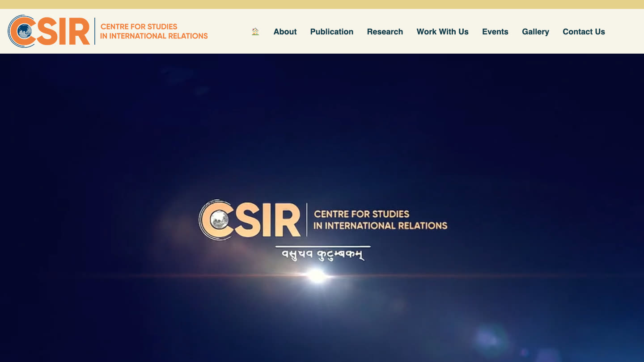Click the CSIR intro video banner

[322, 208]
